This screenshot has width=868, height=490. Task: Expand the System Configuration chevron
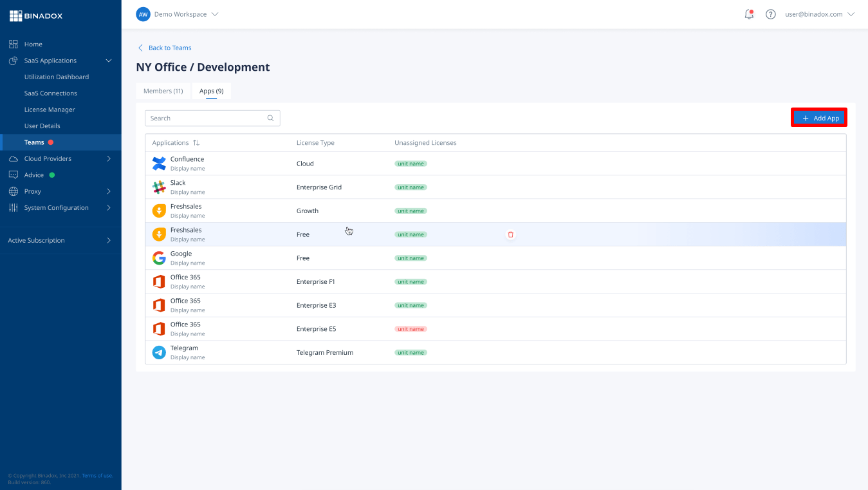tap(109, 208)
